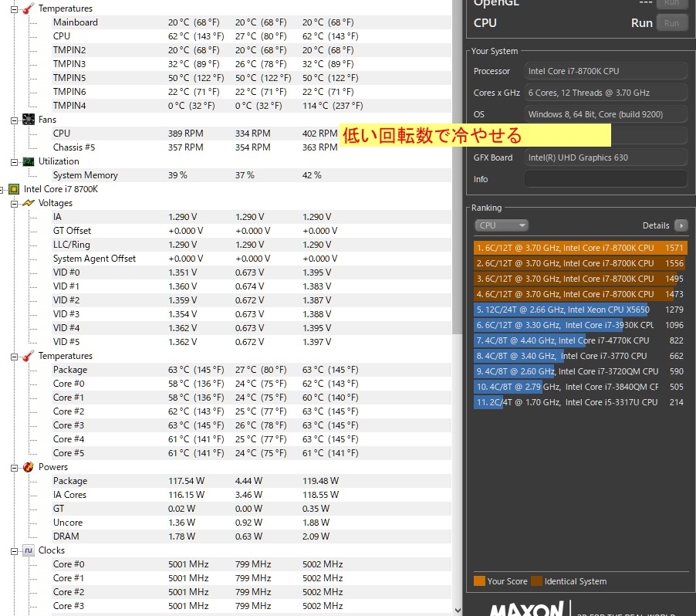Select the System Agent Offset row
696x616 pixels.
[x=252, y=259]
